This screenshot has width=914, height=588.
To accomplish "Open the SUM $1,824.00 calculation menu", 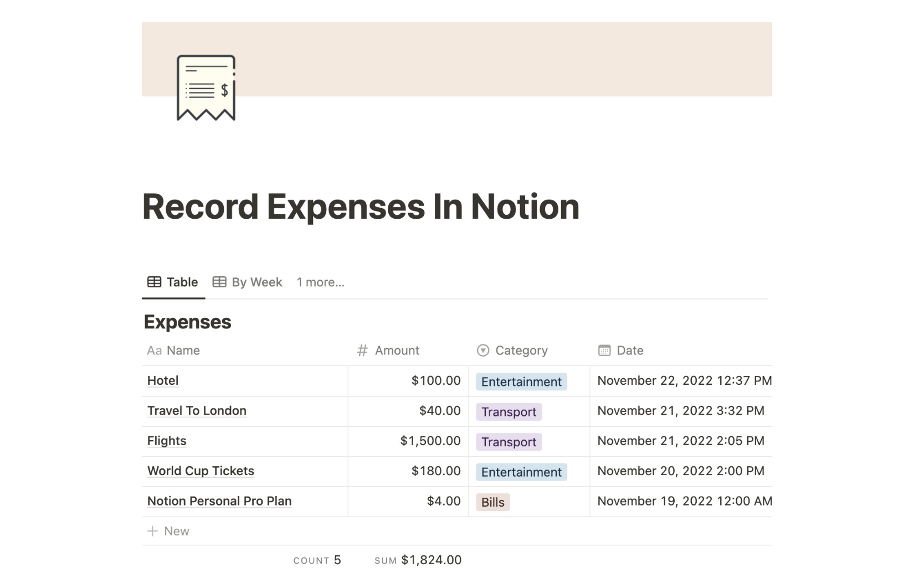I will click(x=418, y=560).
